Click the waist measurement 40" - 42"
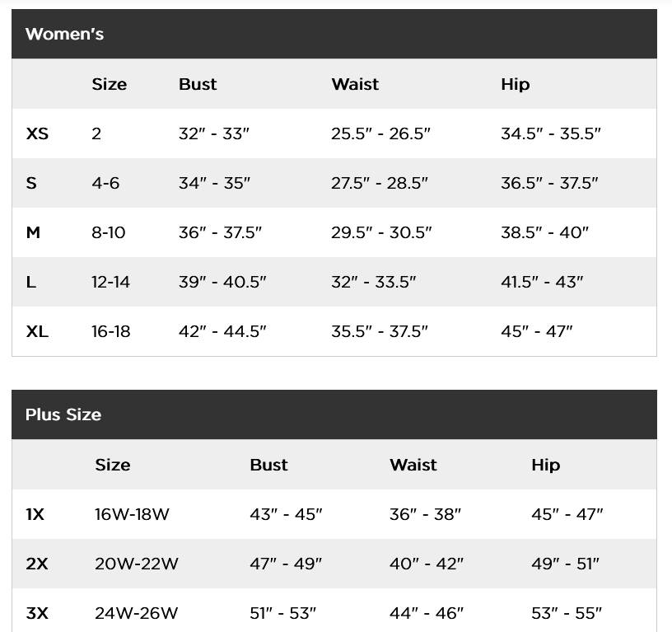 tap(427, 564)
